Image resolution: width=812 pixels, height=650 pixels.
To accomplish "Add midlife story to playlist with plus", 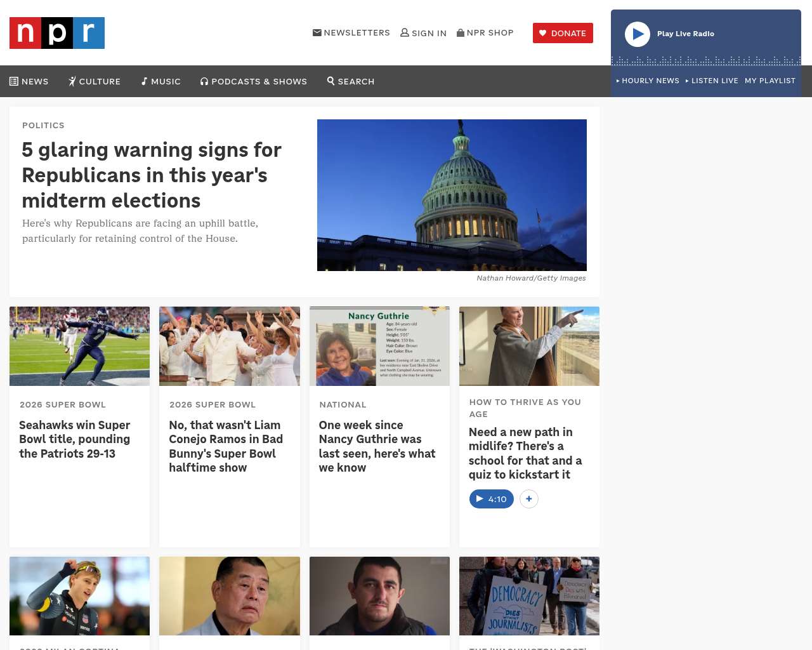I will (529, 499).
